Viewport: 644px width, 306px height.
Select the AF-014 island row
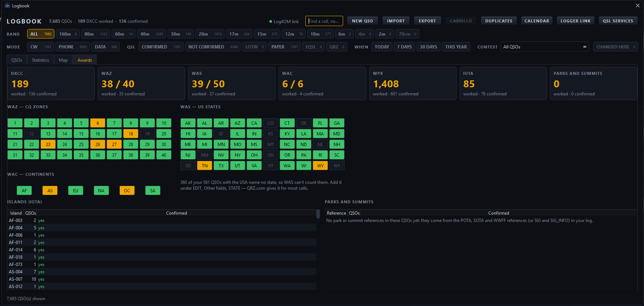coord(162,250)
